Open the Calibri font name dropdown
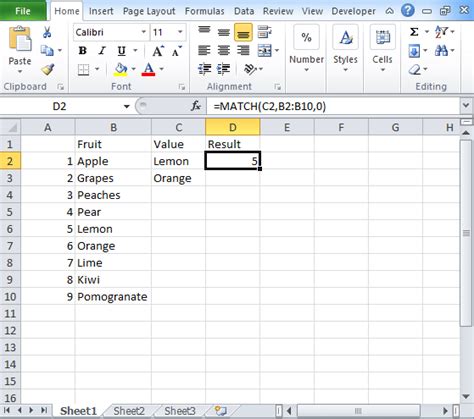Image resolution: width=474 pixels, height=419 pixels. click(144, 32)
